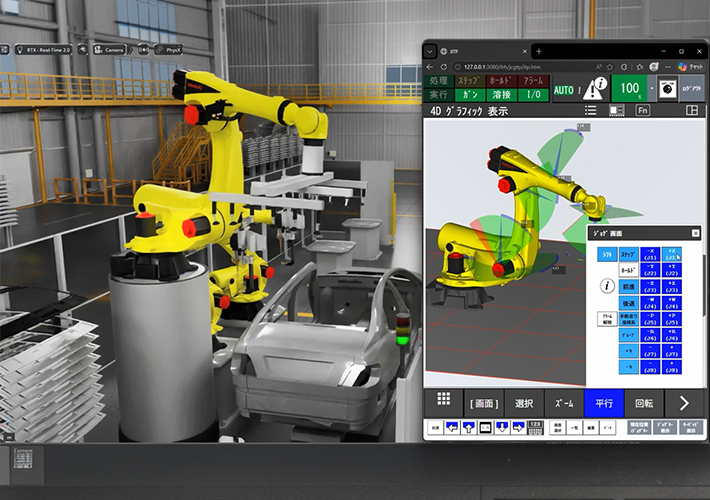Select the 選択 function key
The image size is (710, 500).
[x=524, y=403]
